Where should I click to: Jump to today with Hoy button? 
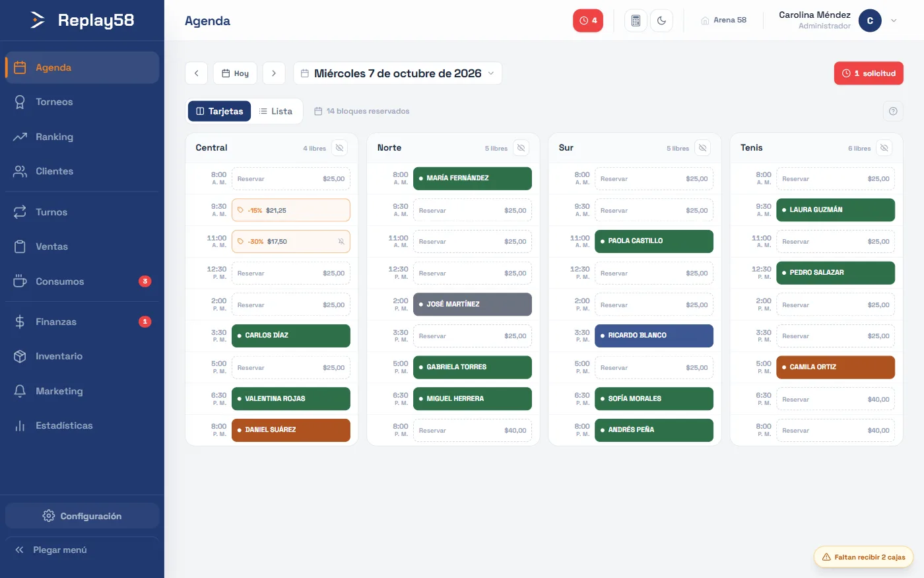point(235,73)
